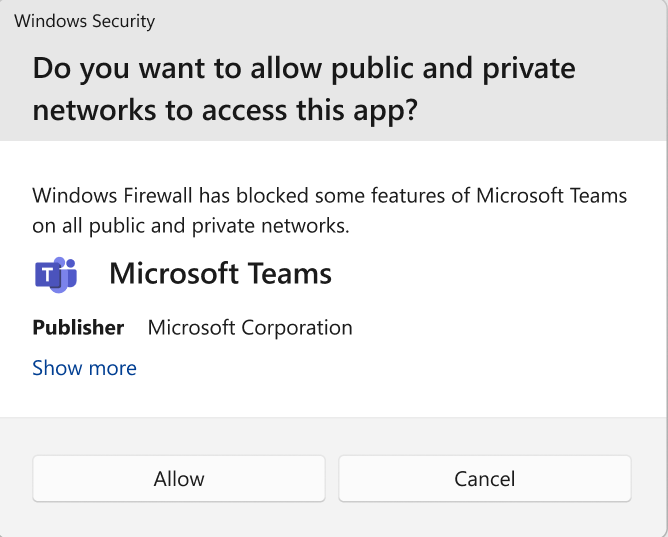668x537 pixels.
Task: Allow network access for Microsoft Teams
Action: tap(179, 479)
